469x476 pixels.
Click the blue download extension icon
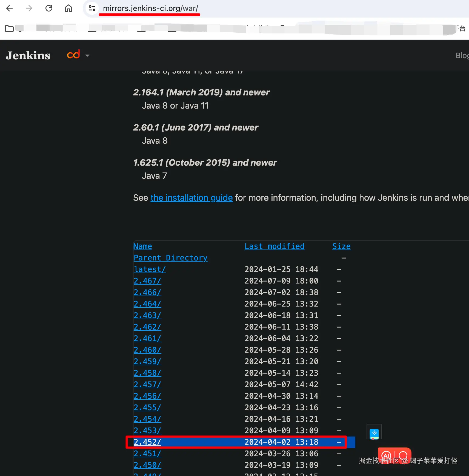coord(374,434)
